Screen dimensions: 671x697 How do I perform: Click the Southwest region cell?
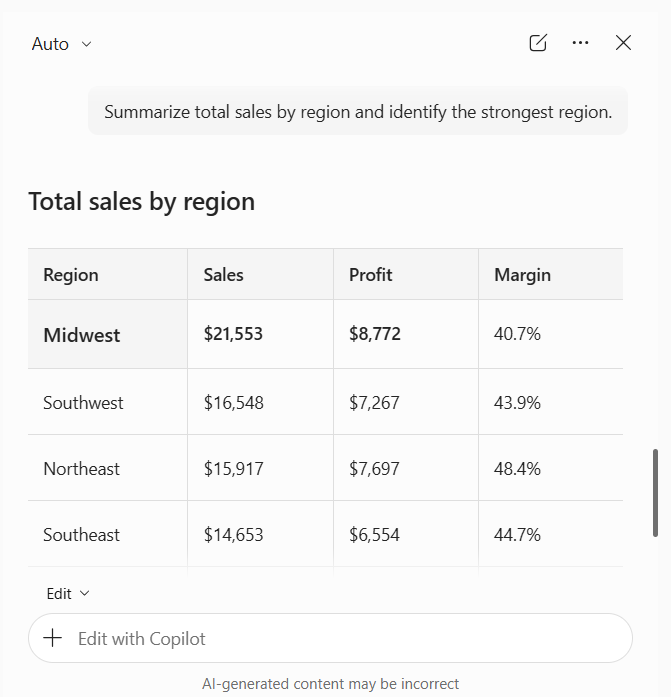(x=108, y=402)
